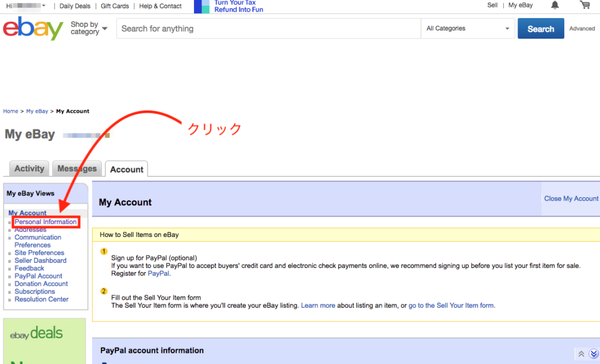Click the scroll-to-top double chevron icon
This screenshot has height=364, width=600.
(x=581, y=354)
